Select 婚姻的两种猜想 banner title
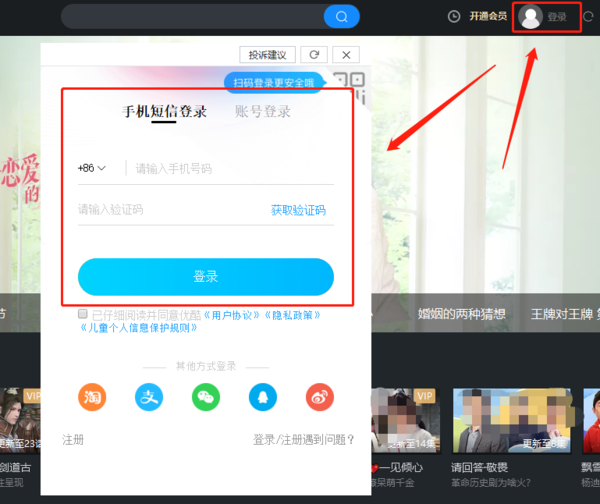This screenshot has height=504, width=600. [461, 314]
